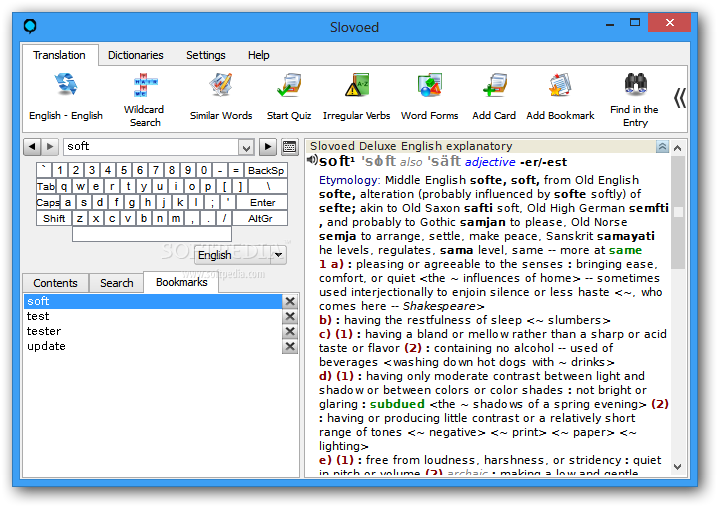
Task: Open the Irregular Verbs list
Action: (x=356, y=97)
